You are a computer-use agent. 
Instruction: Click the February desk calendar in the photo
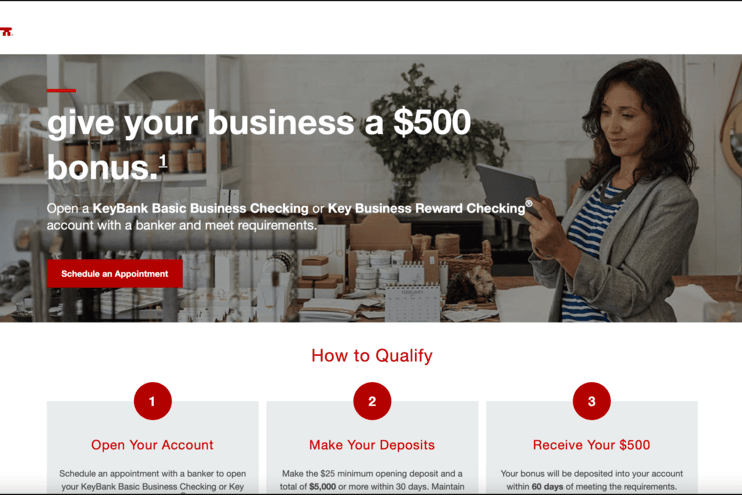coord(413,303)
